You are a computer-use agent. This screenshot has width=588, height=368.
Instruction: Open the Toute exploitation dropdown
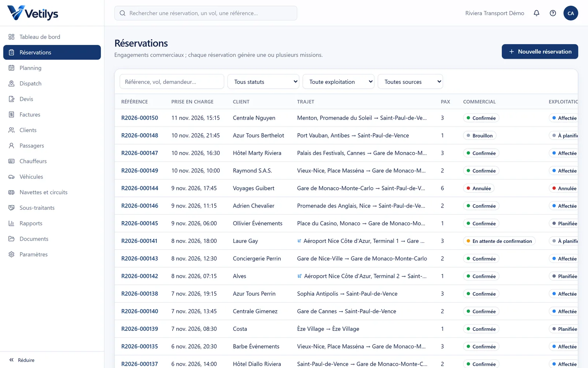[338, 82]
